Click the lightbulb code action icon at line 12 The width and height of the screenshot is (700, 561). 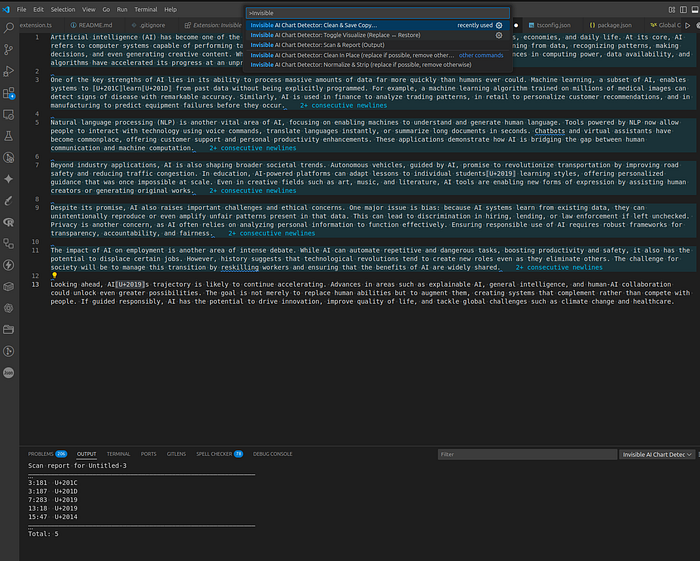coord(54,275)
